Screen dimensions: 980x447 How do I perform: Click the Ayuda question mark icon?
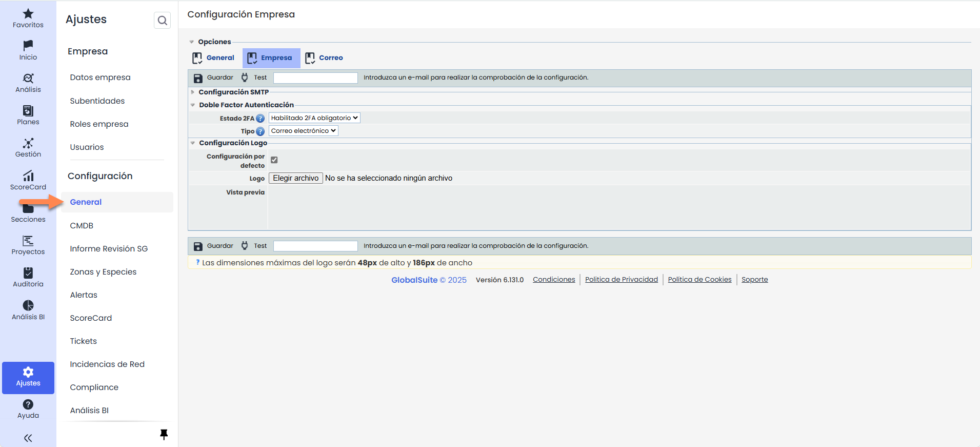(28, 405)
